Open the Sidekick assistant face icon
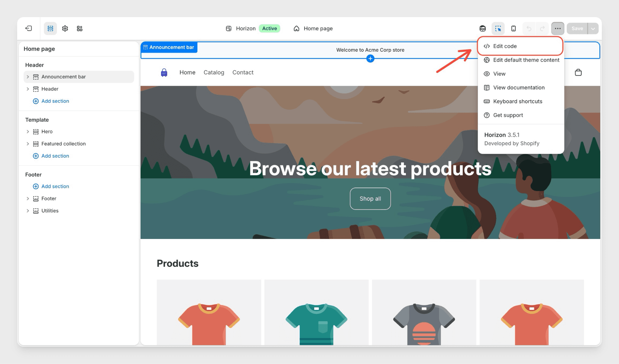 point(483,28)
